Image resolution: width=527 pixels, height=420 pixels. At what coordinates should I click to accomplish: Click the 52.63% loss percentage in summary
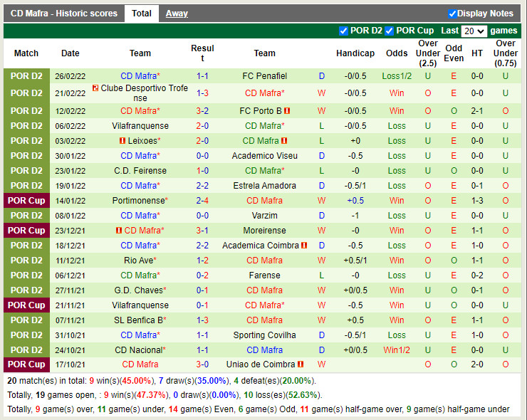302,395
